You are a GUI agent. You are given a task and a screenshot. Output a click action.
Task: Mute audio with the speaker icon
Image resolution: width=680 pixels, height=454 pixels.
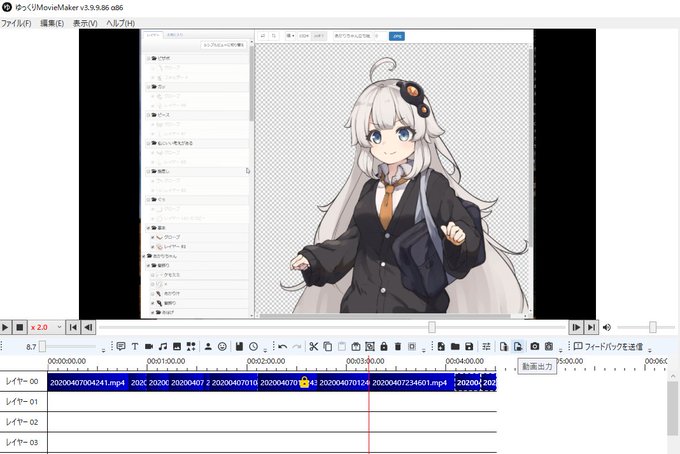point(607,327)
